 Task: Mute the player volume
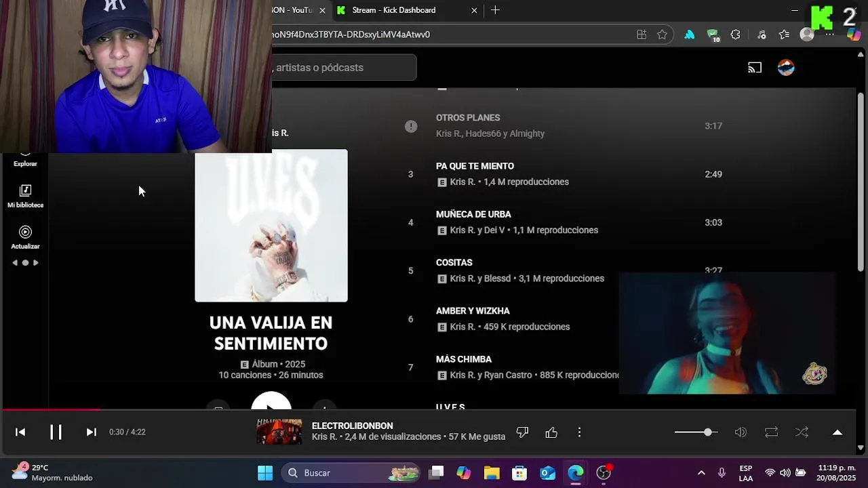(741, 432)
